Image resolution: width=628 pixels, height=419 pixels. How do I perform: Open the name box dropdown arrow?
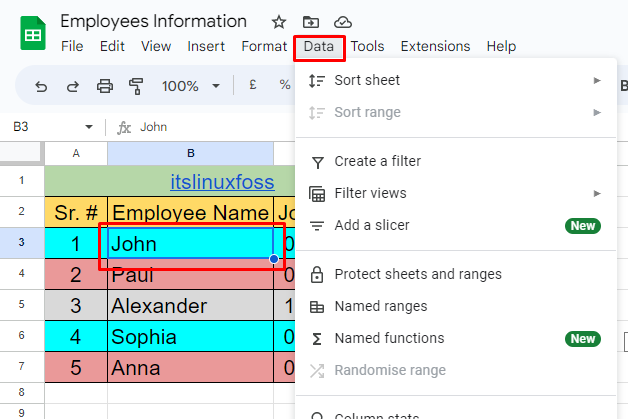tap(89, 127)
